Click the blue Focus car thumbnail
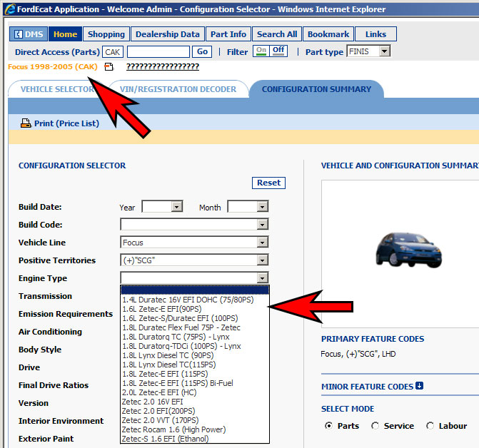479x448 pixels. pos(409,250)
